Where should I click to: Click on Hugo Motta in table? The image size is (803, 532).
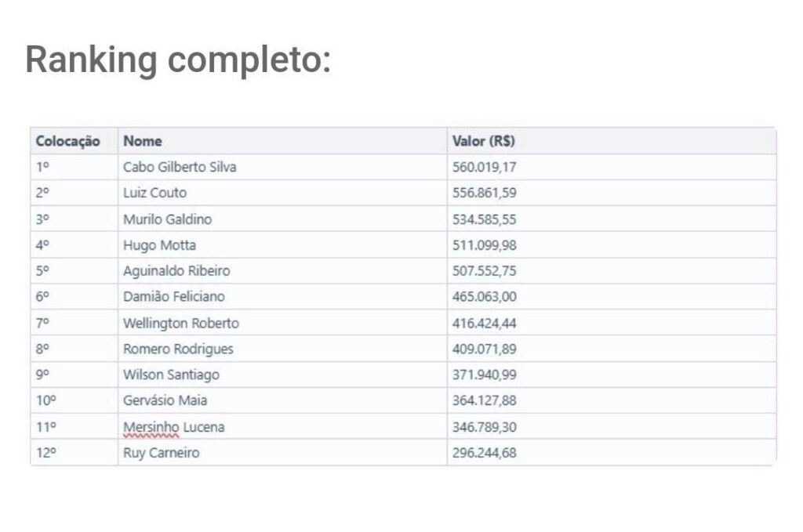[x=159, y=245]
